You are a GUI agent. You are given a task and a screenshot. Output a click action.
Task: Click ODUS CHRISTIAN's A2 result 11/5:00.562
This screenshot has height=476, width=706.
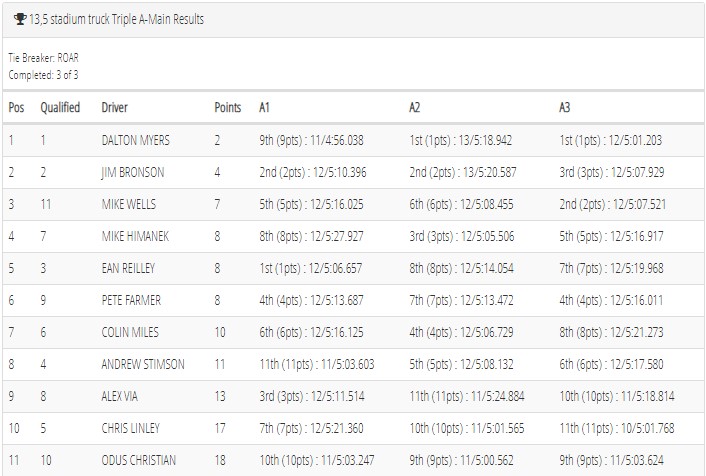[x=486, y=460]
